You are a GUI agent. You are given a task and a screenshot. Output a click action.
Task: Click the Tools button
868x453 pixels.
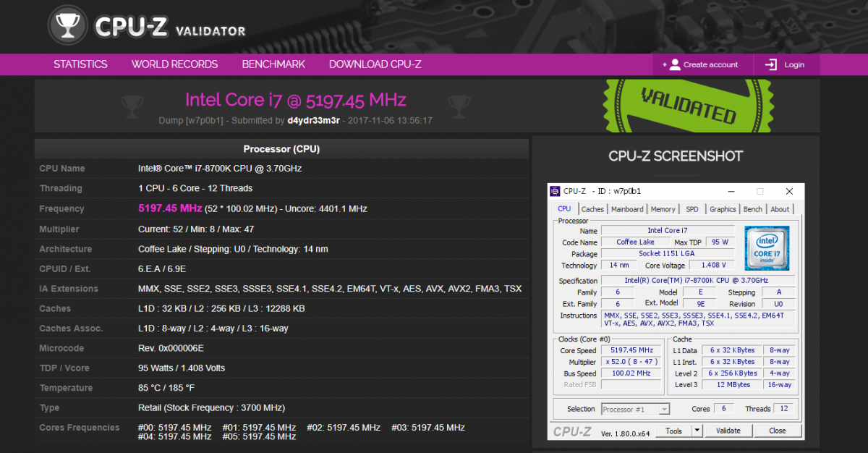[673, 431]
